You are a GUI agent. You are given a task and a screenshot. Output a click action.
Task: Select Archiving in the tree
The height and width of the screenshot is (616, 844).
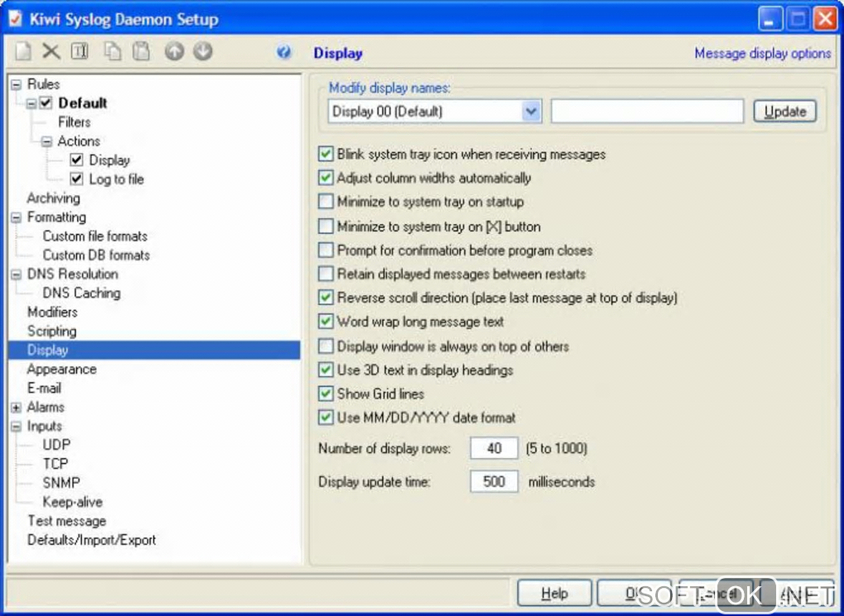coord(53,198)
